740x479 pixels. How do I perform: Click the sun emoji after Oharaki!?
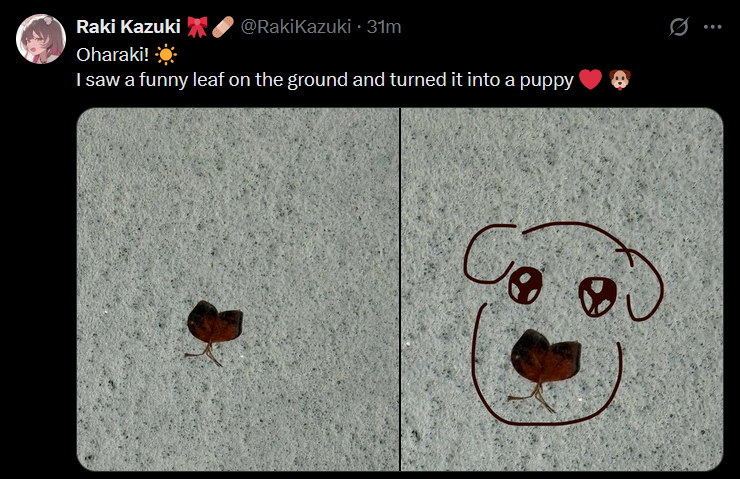[x=166, y=55]
